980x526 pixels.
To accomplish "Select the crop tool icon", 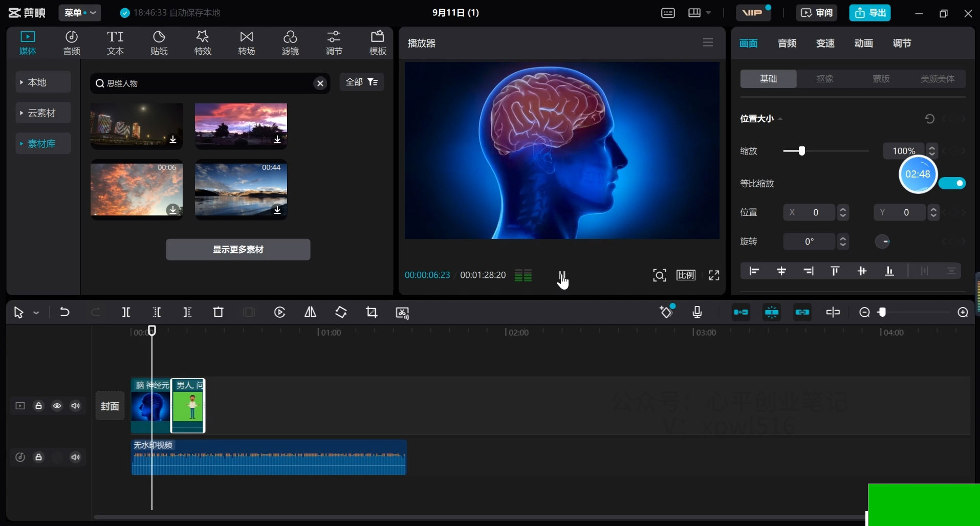I will (372, 312).
